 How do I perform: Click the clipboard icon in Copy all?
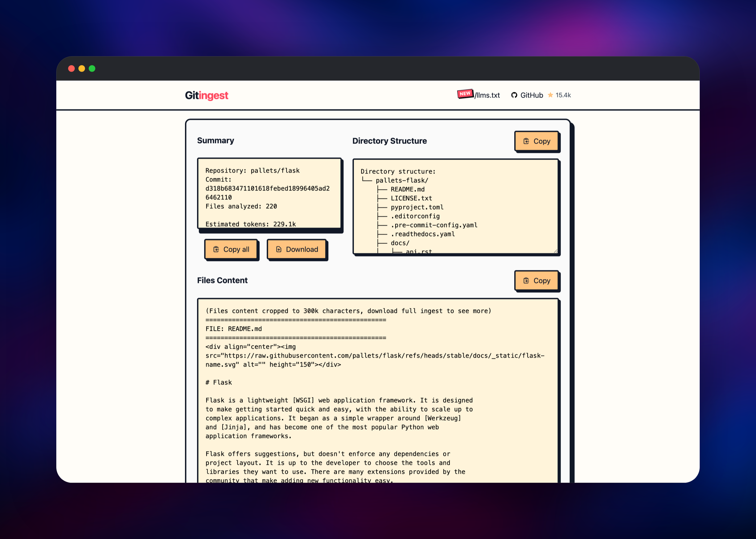[216, 249]
